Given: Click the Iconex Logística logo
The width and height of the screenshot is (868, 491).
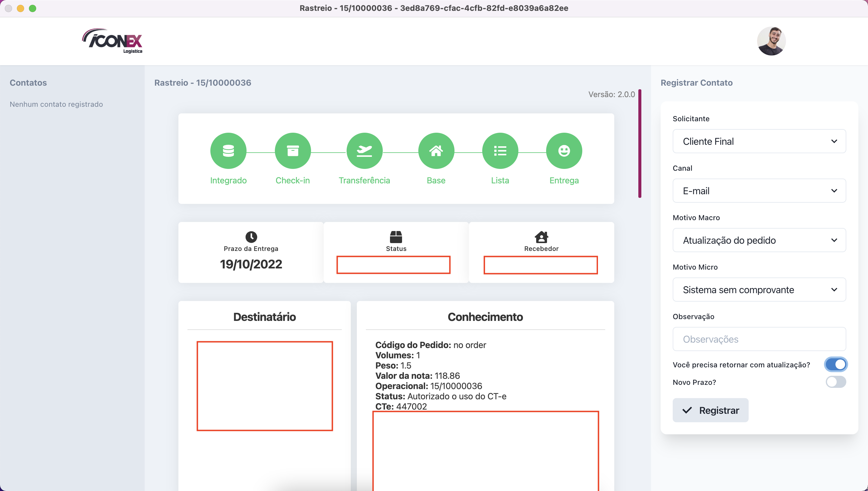Looking at the screenshot, I should click(112, 41).
